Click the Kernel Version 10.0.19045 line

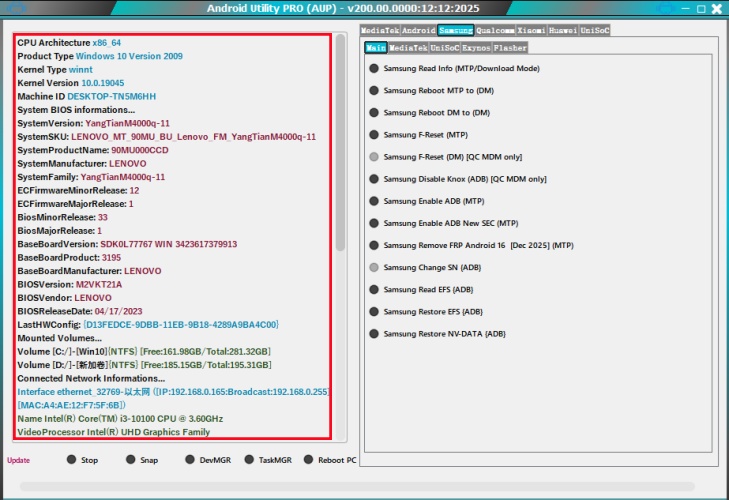click(x=71, y=83)
